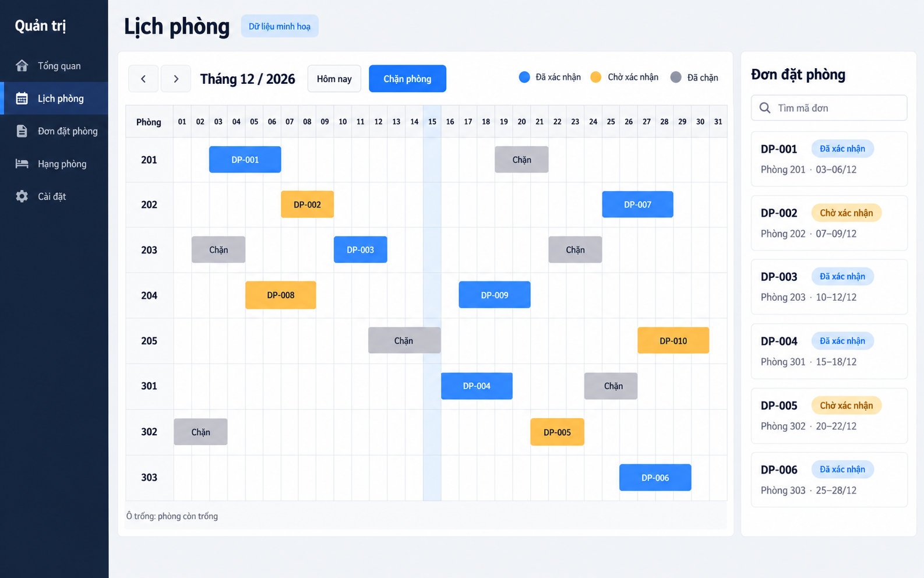Go to previous month with left chevron
Viewport: 924px width, 578px height.
pyautogui.click(x=143, y=79)
